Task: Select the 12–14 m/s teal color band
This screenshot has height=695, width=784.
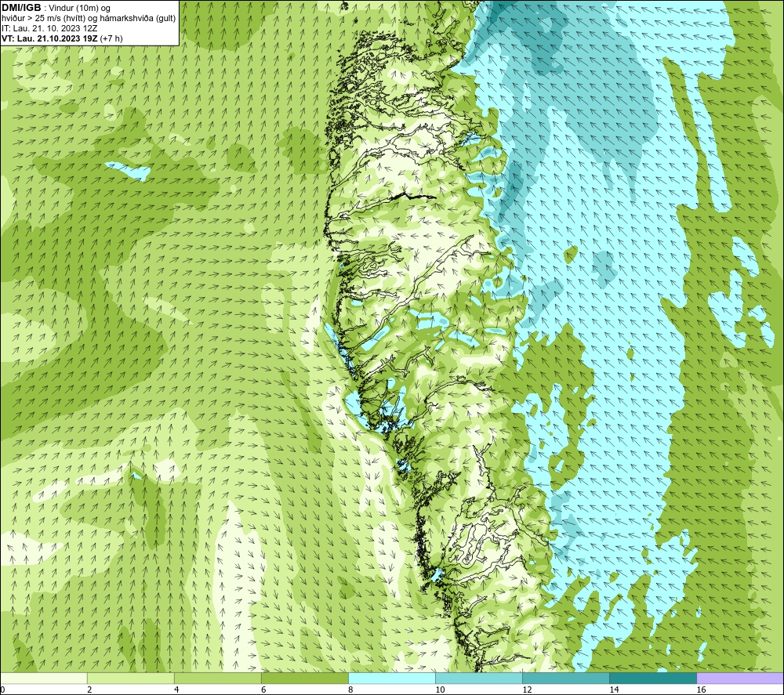Action: click(x=565, y=678)
